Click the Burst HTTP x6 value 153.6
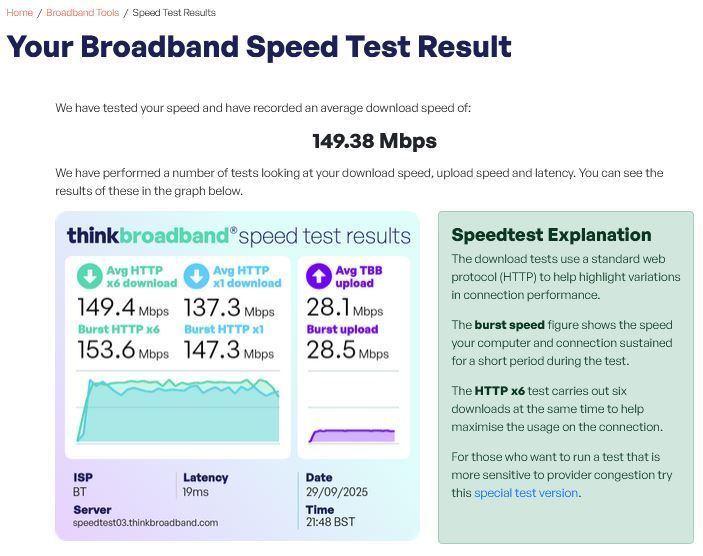703x556 pixels. [106, 350]
